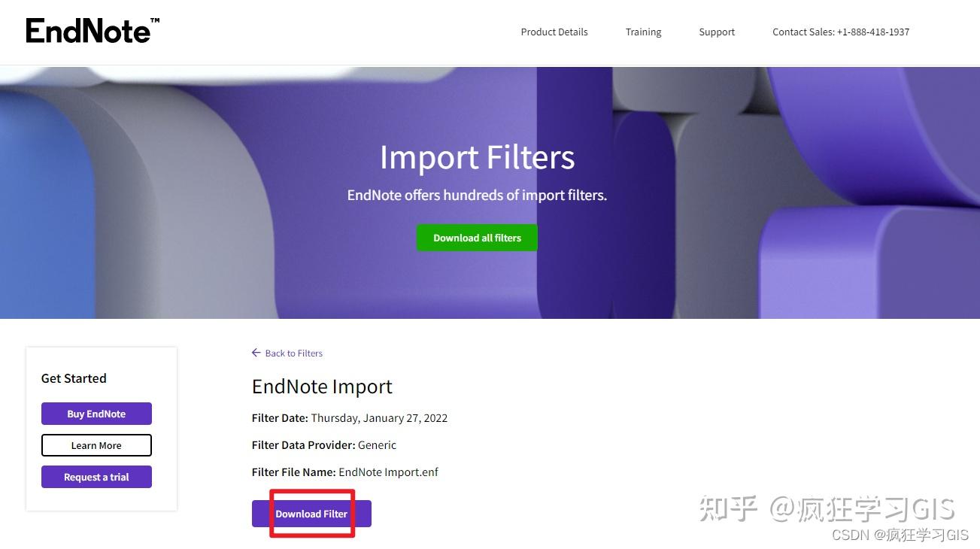980x549 pixels.
Task: Download the EndNote Import filter
Action: [311, 514]
